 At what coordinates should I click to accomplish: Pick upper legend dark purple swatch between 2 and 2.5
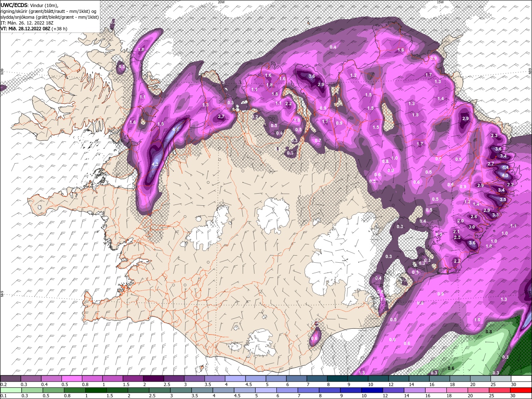(153, 379)
